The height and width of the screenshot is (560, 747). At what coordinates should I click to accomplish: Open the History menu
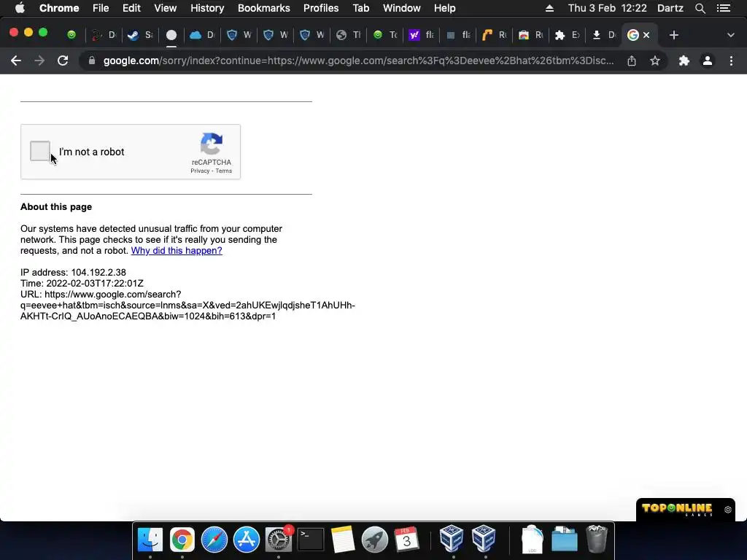tap(207, 8)
